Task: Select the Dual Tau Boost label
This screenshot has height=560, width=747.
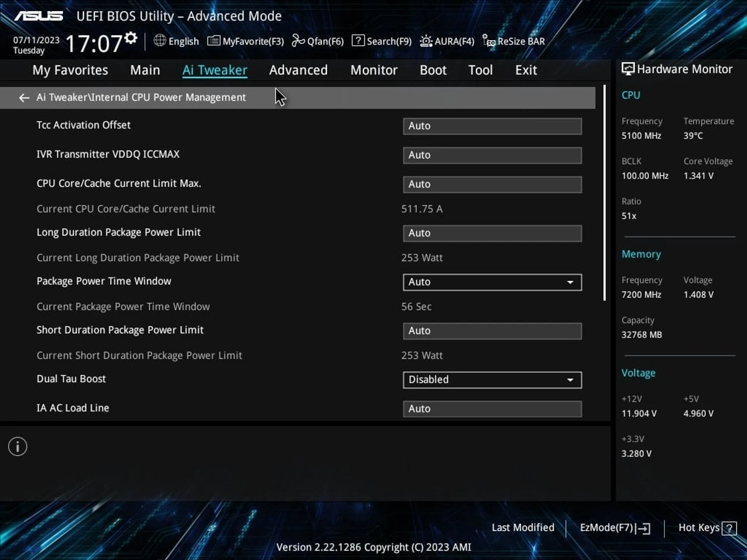Action: pyautogui.click(x=71, y=379)
